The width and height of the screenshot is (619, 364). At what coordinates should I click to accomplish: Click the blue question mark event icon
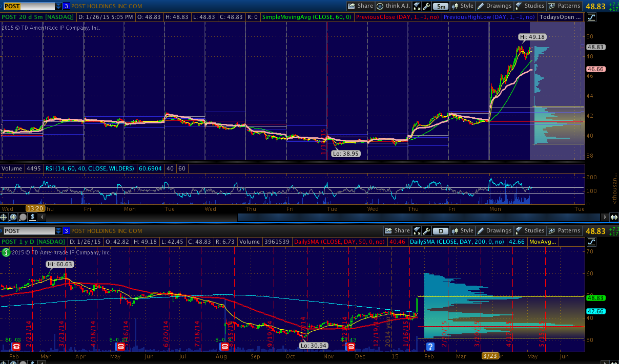tap(430, 347)
